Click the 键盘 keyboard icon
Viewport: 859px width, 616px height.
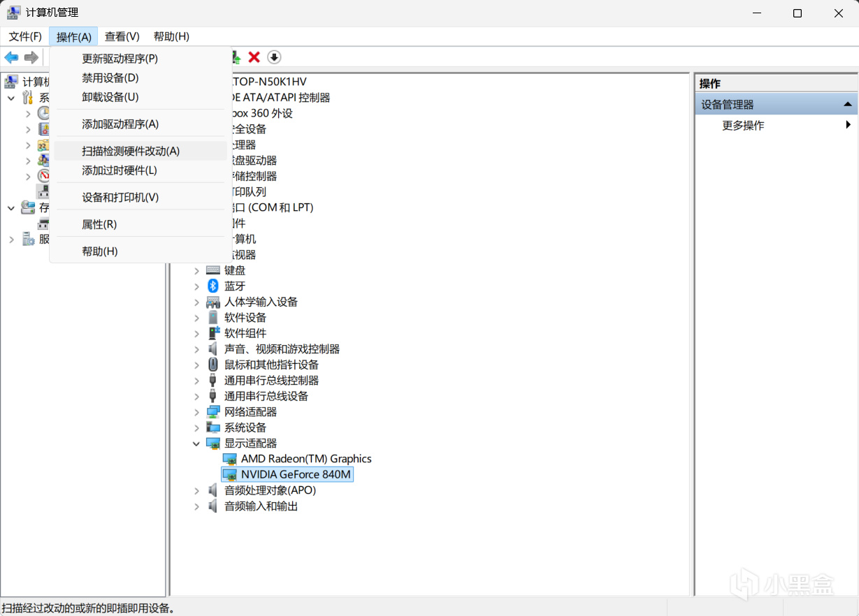(213, 270)
